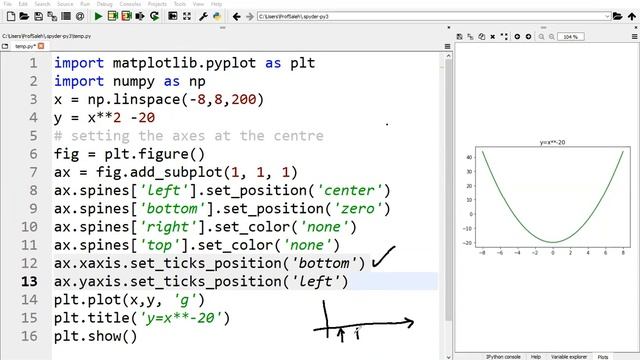The width and height of the screenshot is (640, 360).
Task: Open the Projects menu
Action: 157,4
